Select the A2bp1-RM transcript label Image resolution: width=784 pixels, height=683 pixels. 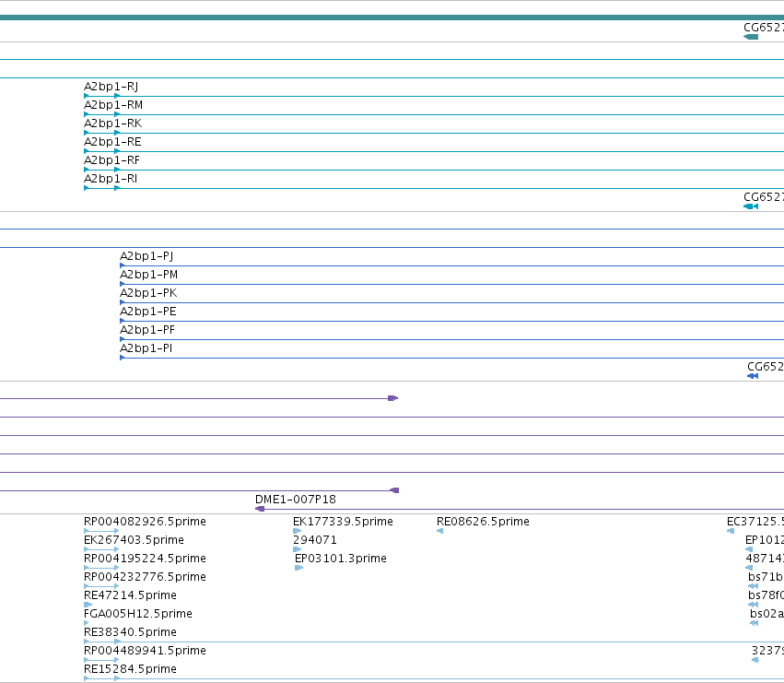113,105
